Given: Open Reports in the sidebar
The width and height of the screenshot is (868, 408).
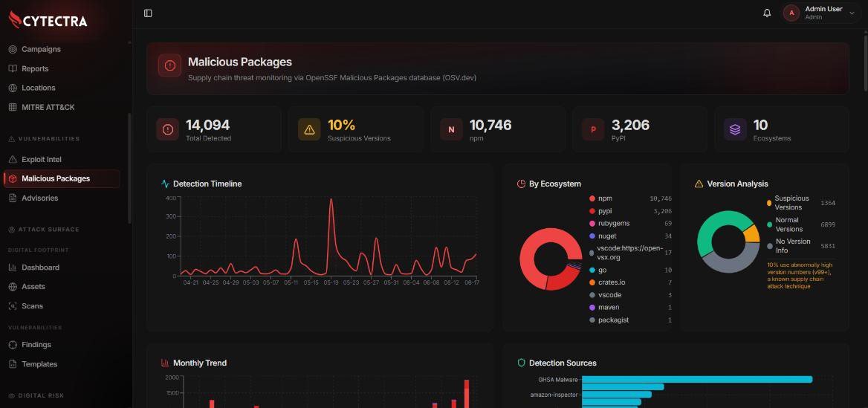Looking at the screenshot, I should (x=35, y=68).
